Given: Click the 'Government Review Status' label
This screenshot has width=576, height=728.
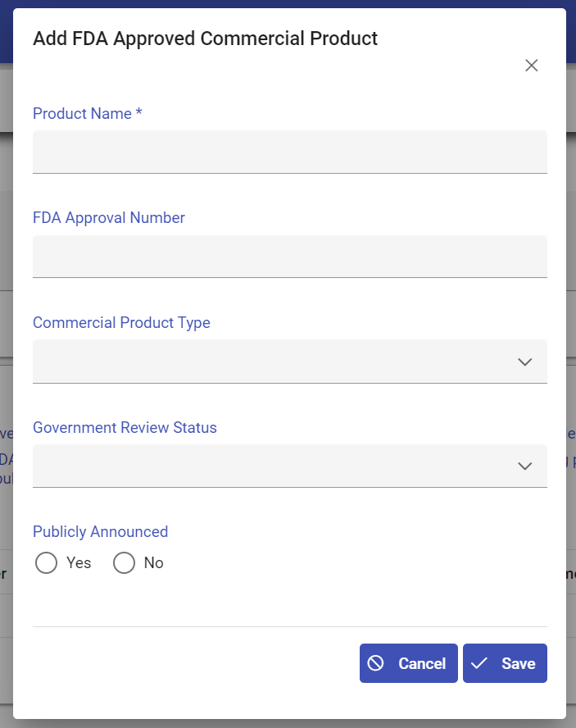Looking at the screenshot, I should click(125, 428).
